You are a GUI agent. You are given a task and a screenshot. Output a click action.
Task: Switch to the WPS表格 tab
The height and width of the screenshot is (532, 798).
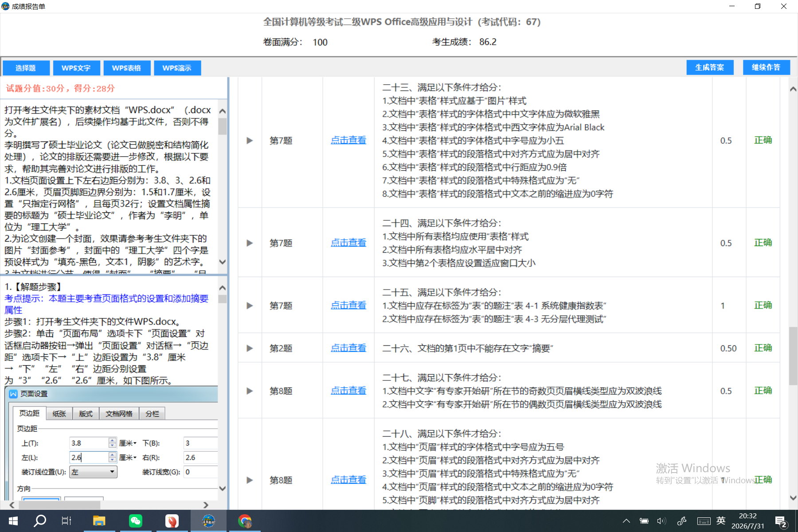tap(127, 68)
